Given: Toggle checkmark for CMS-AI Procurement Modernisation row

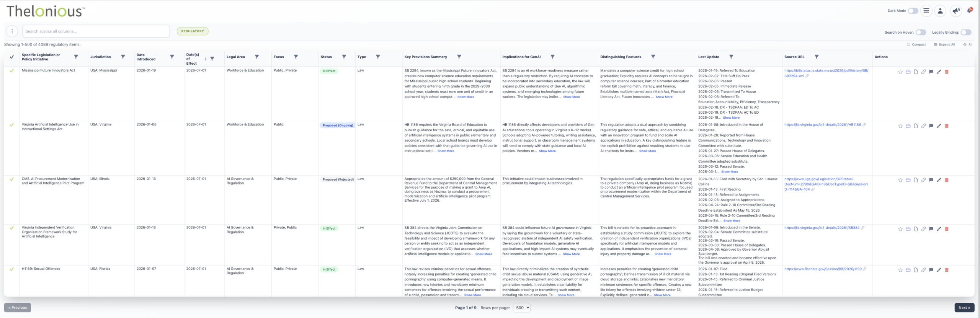Looking at the screenshot, I should (12, 179).
